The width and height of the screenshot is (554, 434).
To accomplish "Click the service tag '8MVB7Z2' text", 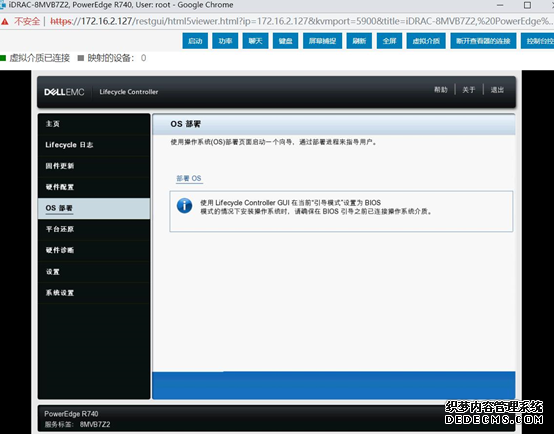I will click(x=95, y=424).
